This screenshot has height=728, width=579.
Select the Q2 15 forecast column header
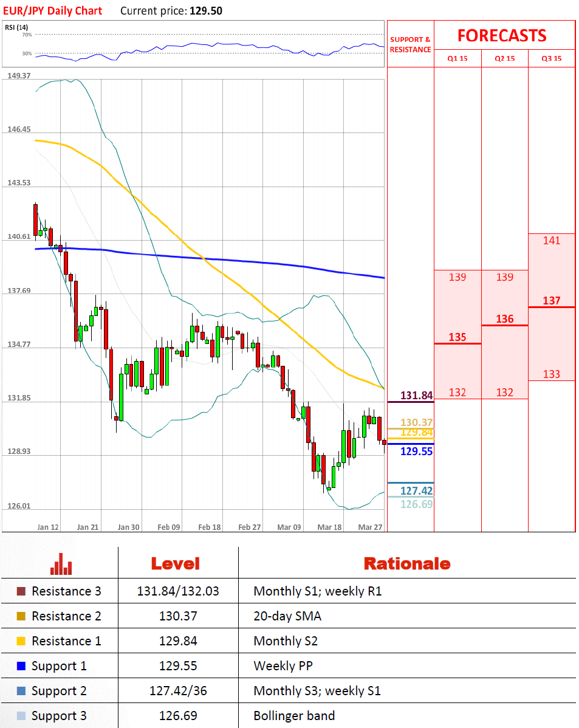[505, 58]
